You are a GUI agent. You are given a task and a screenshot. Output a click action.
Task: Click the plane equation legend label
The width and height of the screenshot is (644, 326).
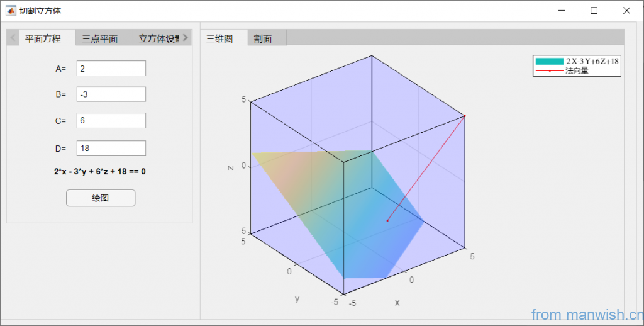pos(592,61)
